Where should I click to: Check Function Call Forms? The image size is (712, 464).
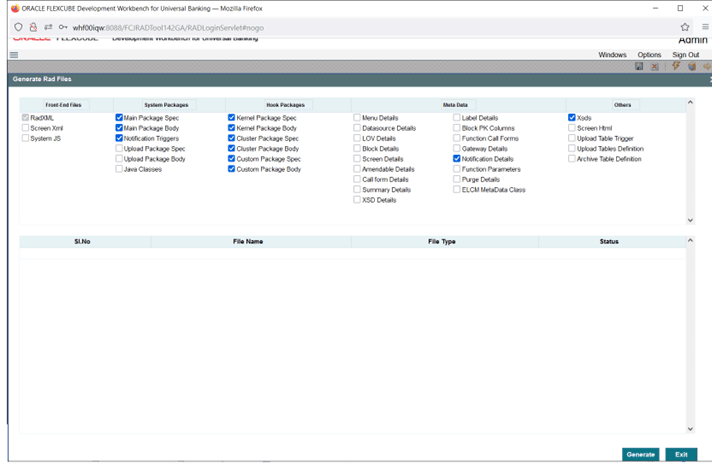457,138
